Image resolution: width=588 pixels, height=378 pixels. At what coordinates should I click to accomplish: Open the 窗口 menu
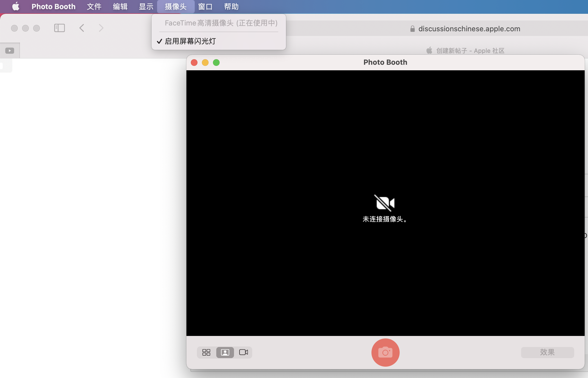[x=205, y=6]
